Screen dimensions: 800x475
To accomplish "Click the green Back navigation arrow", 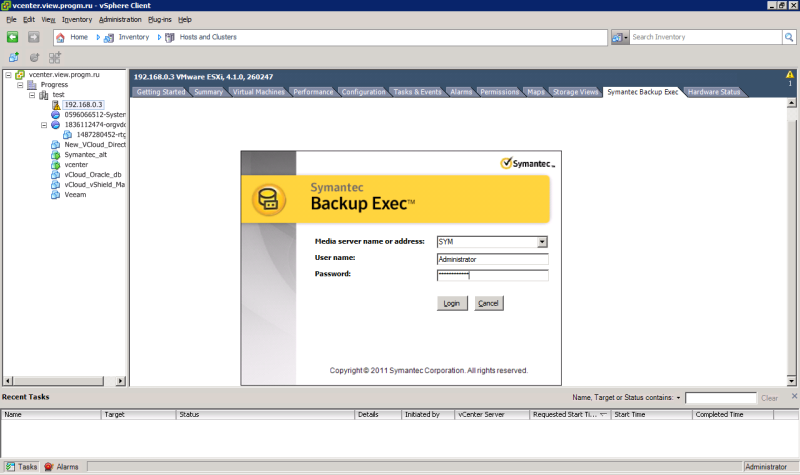I will 12,37.
